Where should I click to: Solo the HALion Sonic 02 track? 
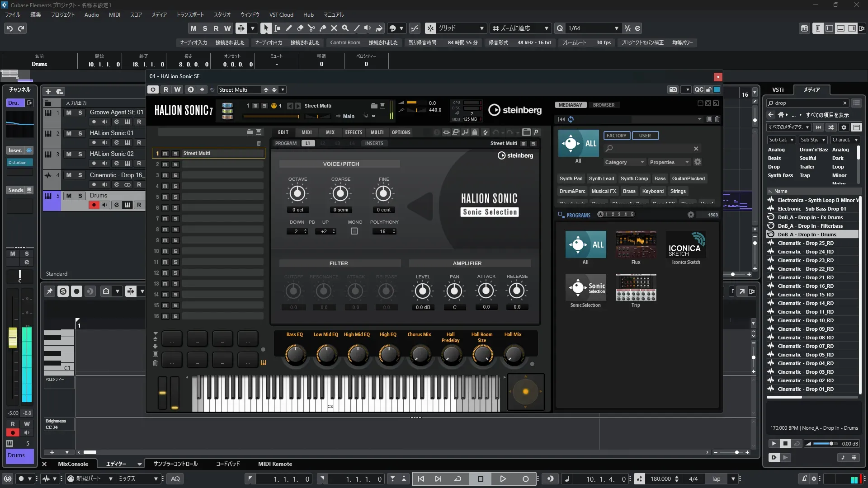tap(80, 154)
